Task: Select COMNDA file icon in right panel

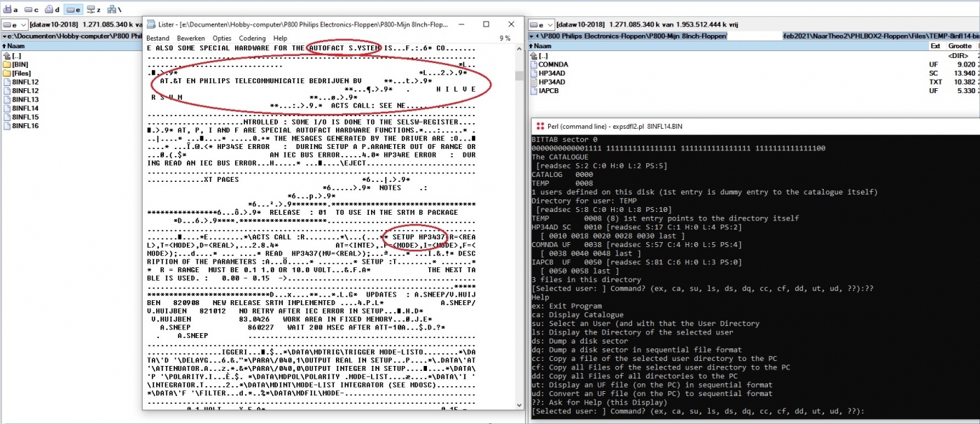Action: tap(533, 64)
